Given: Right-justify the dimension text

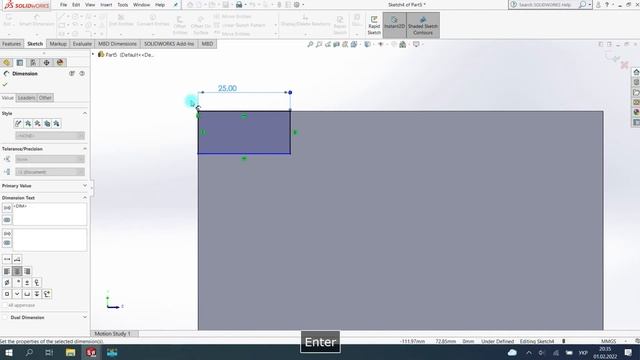Looking at the screenshot, I should (x=27, y=271).
